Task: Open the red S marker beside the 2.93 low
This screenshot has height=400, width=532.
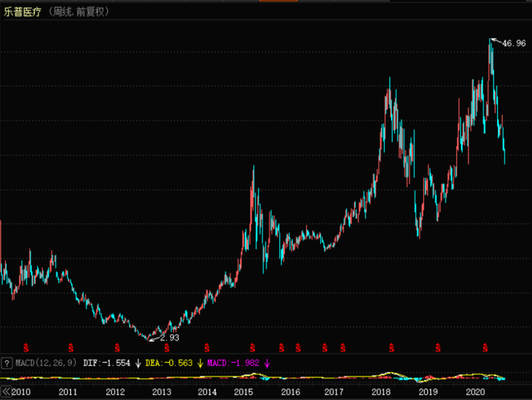Action: tap(167, 348)
